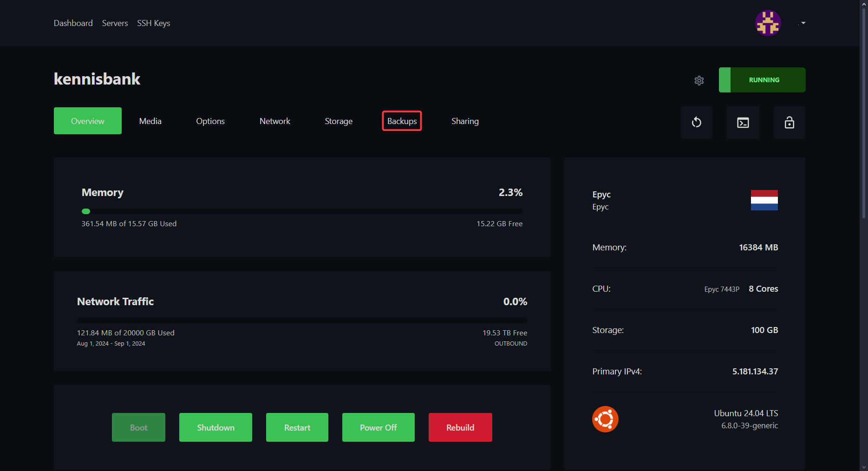Open the Servers menu link
The image size is (868, 471).
point(115,23)
